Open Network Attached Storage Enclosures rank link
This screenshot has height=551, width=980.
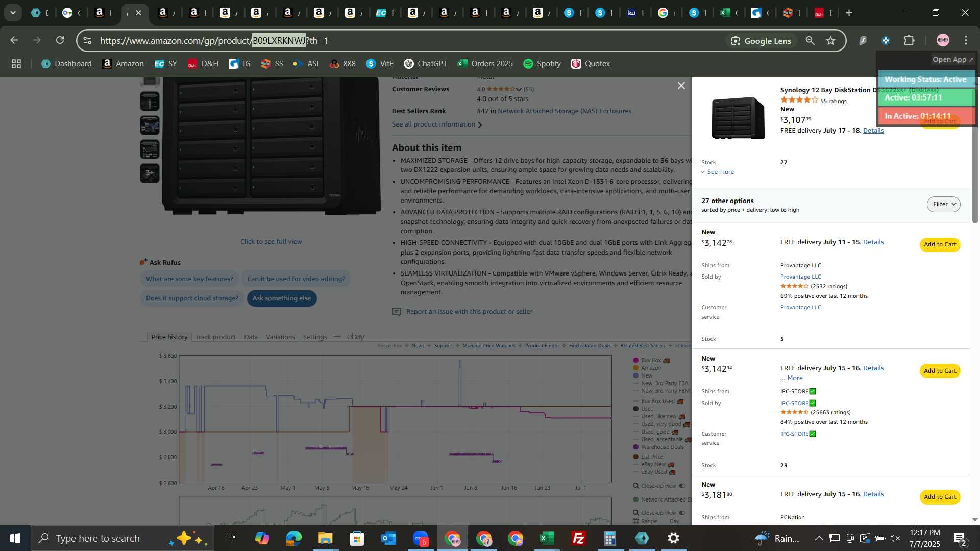[x=564, y=111]
